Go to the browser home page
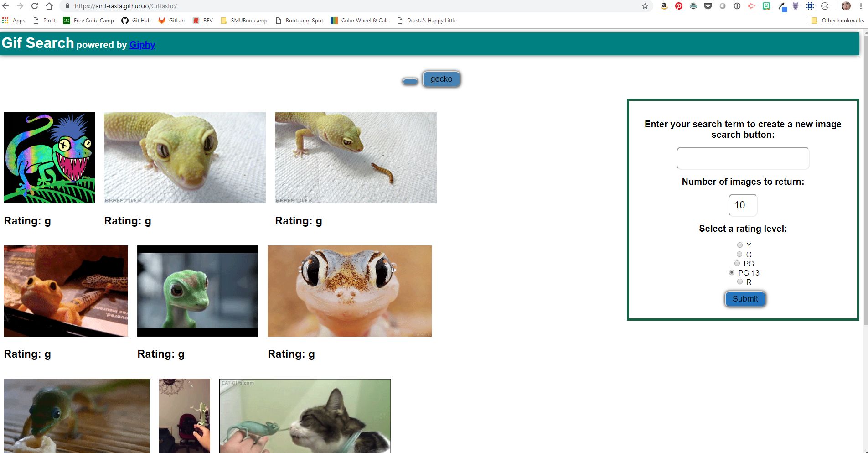Screen dimensions: 868x453 point(49,6)
